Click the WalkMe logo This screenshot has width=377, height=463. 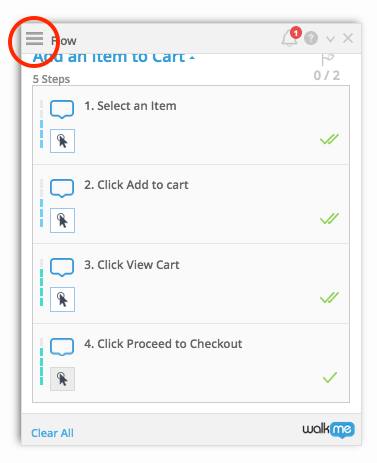(328, 430)
